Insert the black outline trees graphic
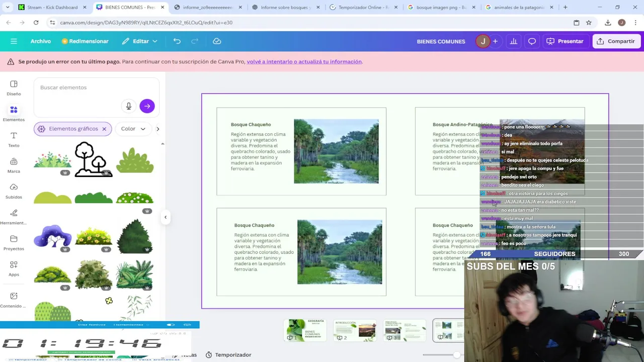This screenshot has height=362, width=644. [94, 159]
